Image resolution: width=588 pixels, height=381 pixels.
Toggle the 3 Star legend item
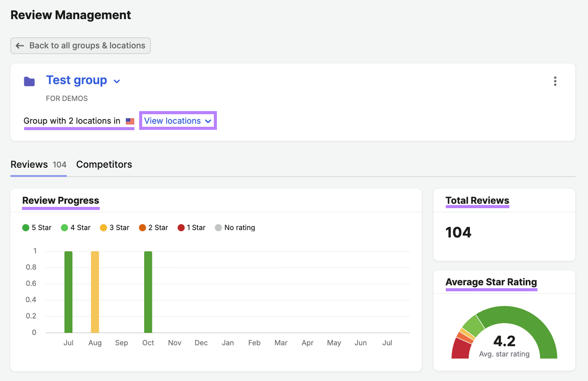(115, 227)
